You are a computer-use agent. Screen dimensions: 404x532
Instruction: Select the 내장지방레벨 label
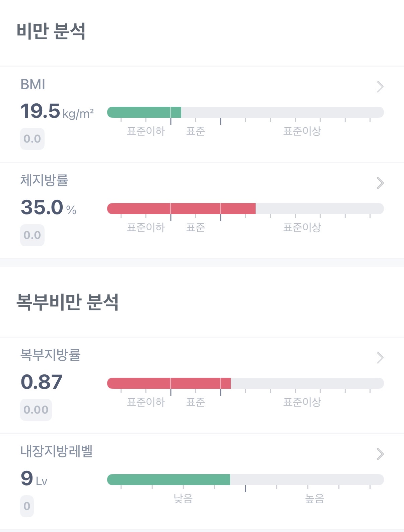[57, 451]
